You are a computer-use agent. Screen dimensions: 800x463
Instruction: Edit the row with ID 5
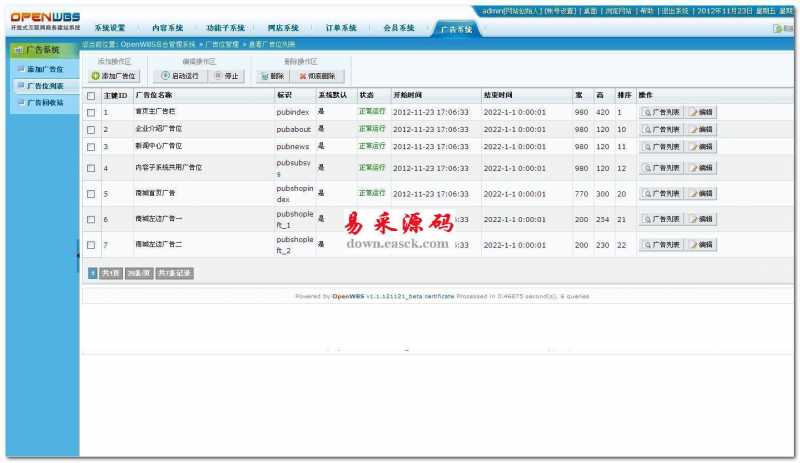click(x=701, y=193)
